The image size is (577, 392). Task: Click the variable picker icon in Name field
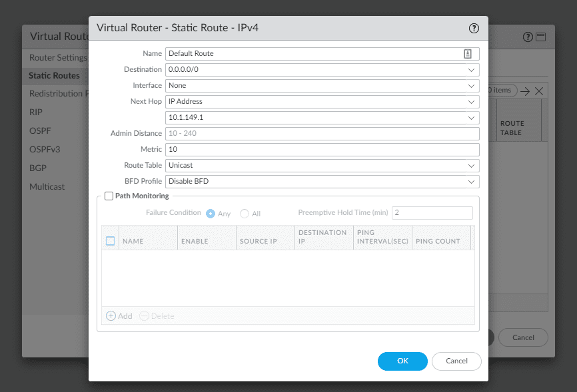468,53
